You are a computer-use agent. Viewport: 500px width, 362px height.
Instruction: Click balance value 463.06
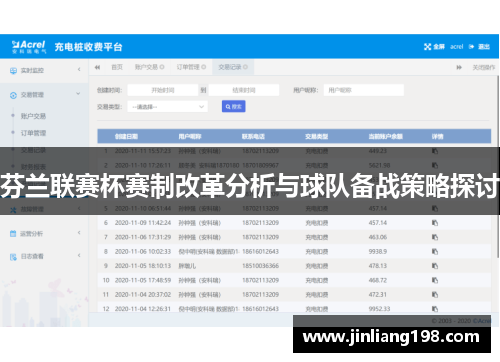378,237
